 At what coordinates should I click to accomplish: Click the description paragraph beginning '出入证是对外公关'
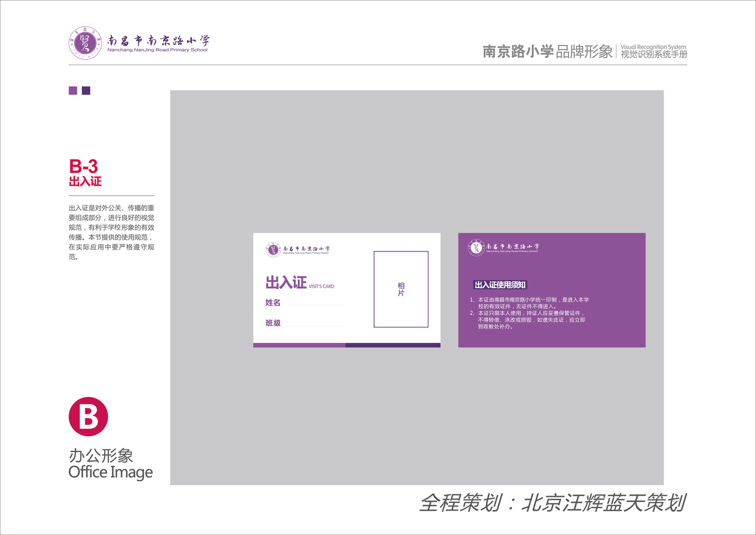tap(111, 232)
